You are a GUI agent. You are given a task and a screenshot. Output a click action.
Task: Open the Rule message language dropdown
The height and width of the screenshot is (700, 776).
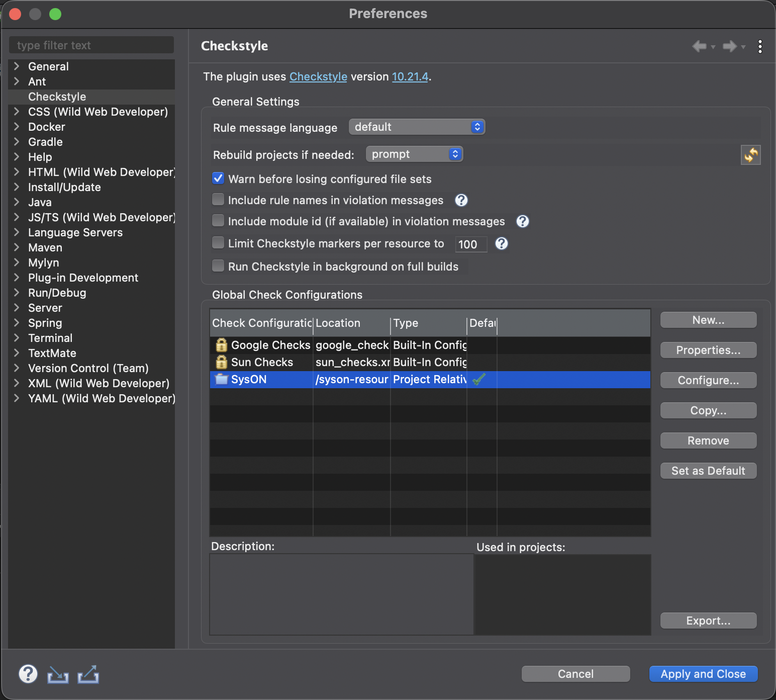(416, 127)
